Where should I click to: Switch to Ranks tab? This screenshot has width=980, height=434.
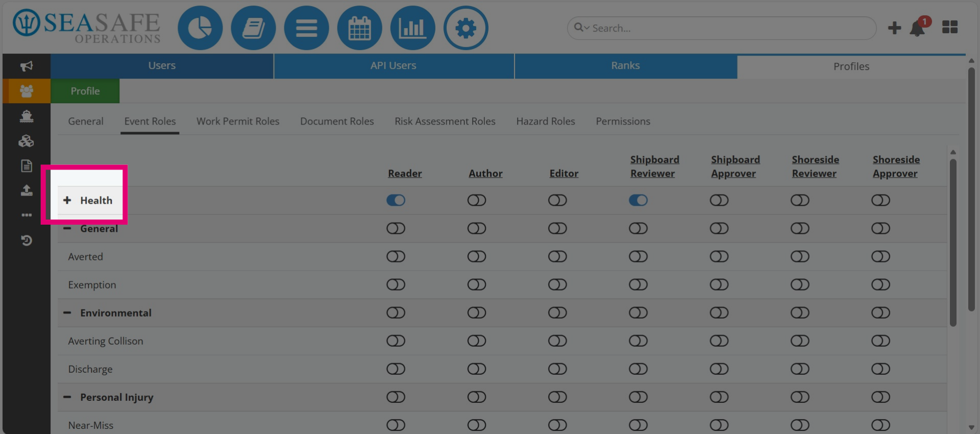[625, 66]
